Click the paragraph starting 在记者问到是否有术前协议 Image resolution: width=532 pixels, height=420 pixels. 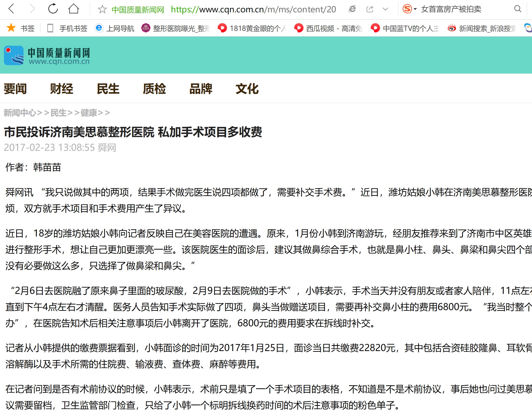(269, 397)
